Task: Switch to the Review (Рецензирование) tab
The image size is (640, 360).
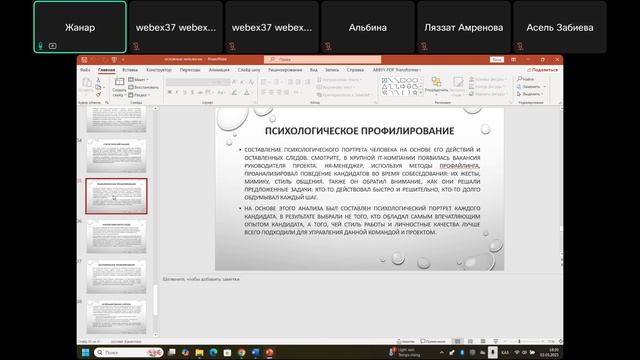Action: click(285, 70)
